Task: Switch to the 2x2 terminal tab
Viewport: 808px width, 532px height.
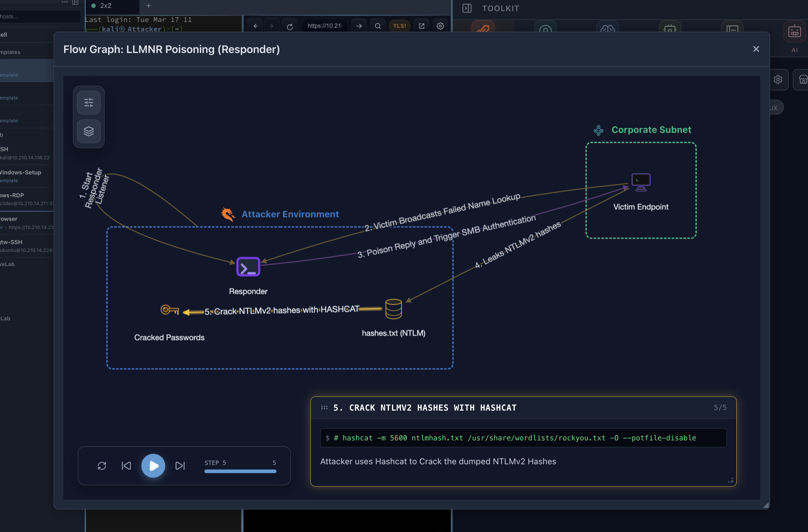Action: point(105,6)
